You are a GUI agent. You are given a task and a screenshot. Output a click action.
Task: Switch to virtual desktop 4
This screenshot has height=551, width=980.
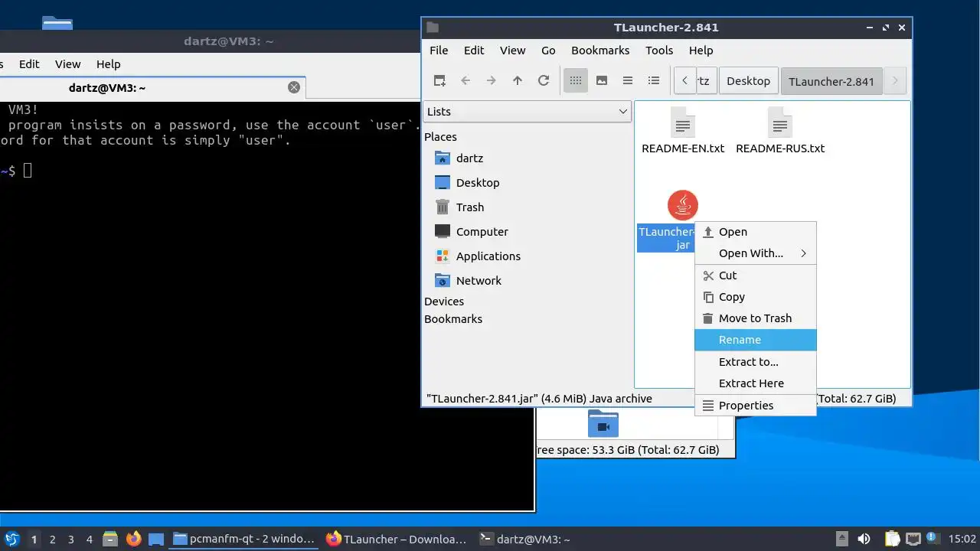[x=89, y=540]
